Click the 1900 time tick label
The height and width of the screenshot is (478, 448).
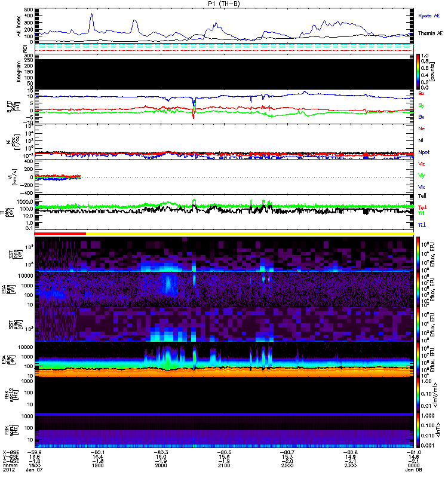pos(97,465)
